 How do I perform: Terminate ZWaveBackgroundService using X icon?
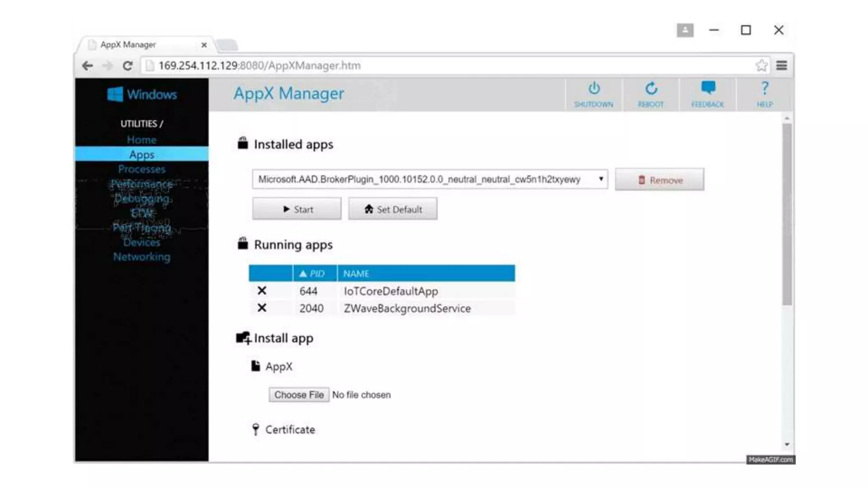click(262, 308)
